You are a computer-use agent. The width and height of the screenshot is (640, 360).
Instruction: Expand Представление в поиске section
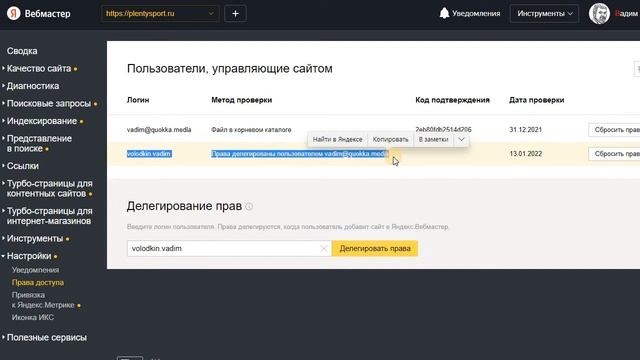[39, 144]
